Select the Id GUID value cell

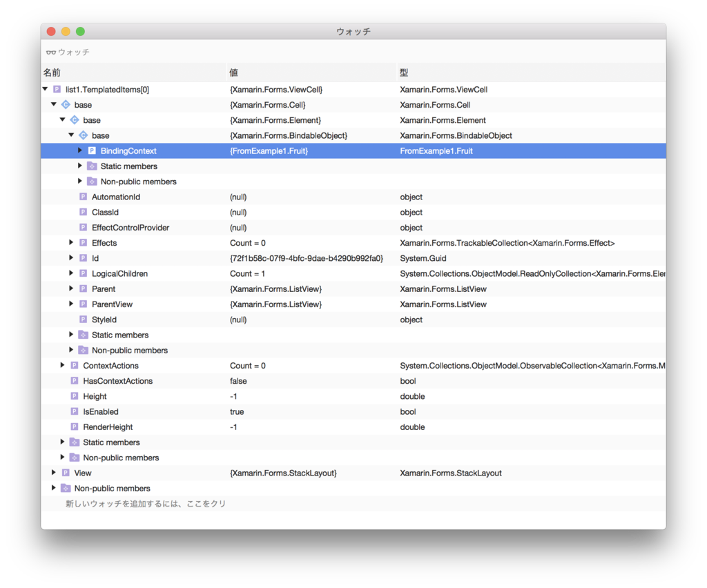[x=306, y=258]
